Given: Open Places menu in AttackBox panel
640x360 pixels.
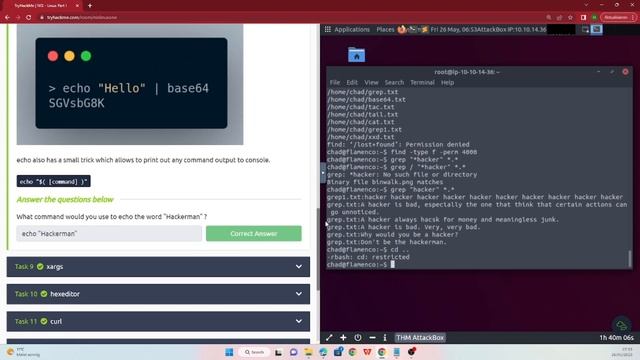Looking at the screenshot, I should point(385,29).
